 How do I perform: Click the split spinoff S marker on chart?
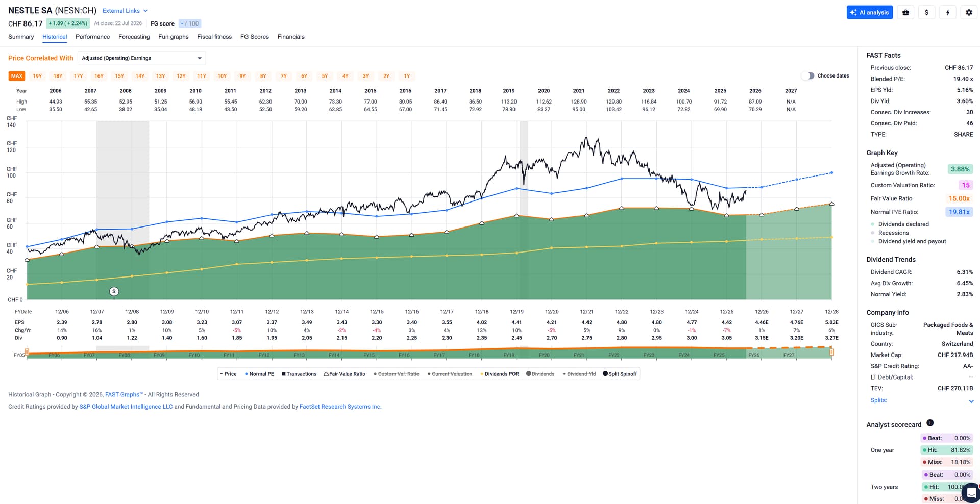click(x=114, y=291)
